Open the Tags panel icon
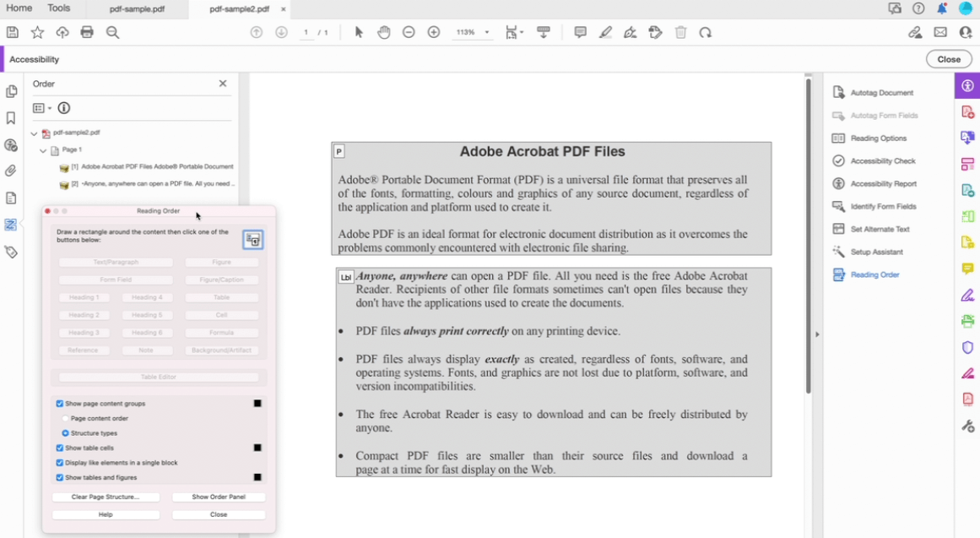This screenshot has height=538, width=980. pyautogui.click(x=11, y=253)
